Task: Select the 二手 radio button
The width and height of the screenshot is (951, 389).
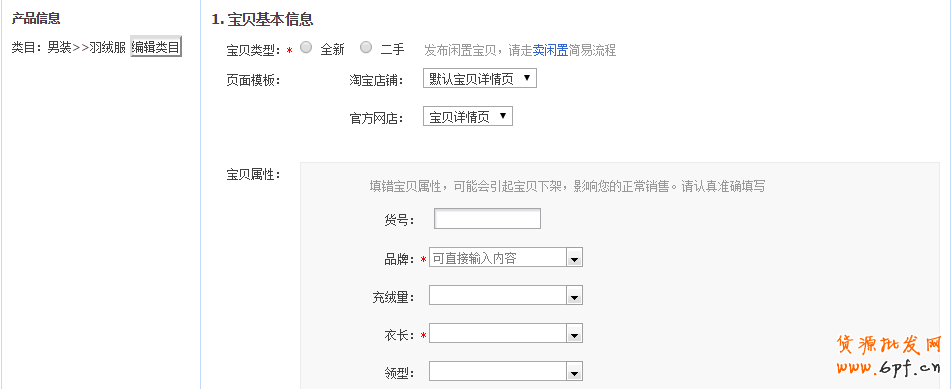Action: click(366, 47)
